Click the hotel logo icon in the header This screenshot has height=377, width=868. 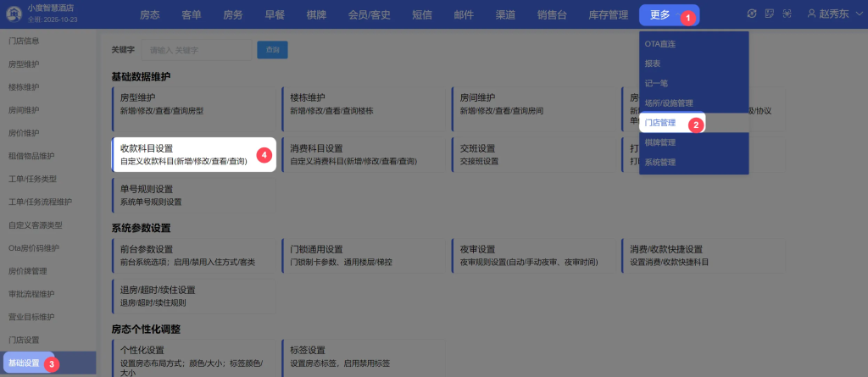14,14
